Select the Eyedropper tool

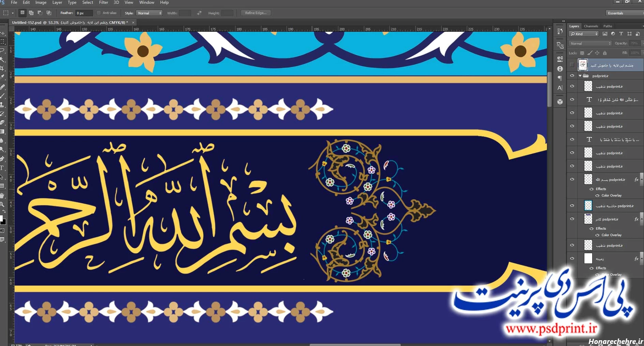click(x=3, y=76)
